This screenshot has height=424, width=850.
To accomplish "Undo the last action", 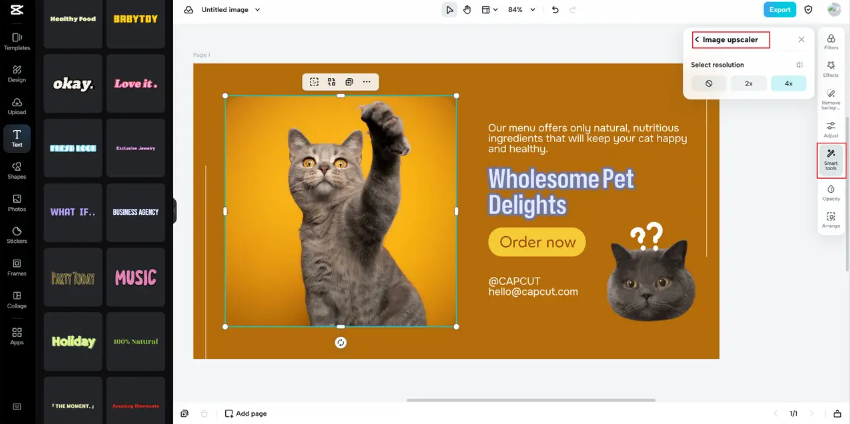I will [x=555, y=10].
